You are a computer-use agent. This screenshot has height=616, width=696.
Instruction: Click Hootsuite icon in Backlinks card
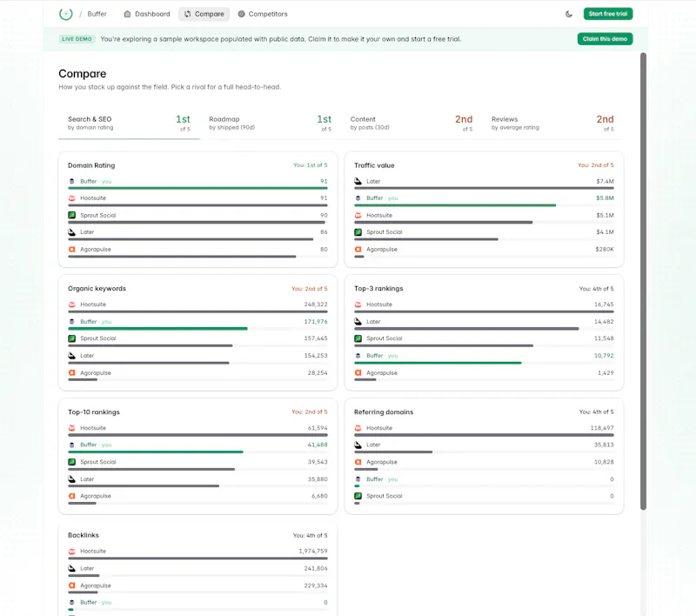(71, 551)
